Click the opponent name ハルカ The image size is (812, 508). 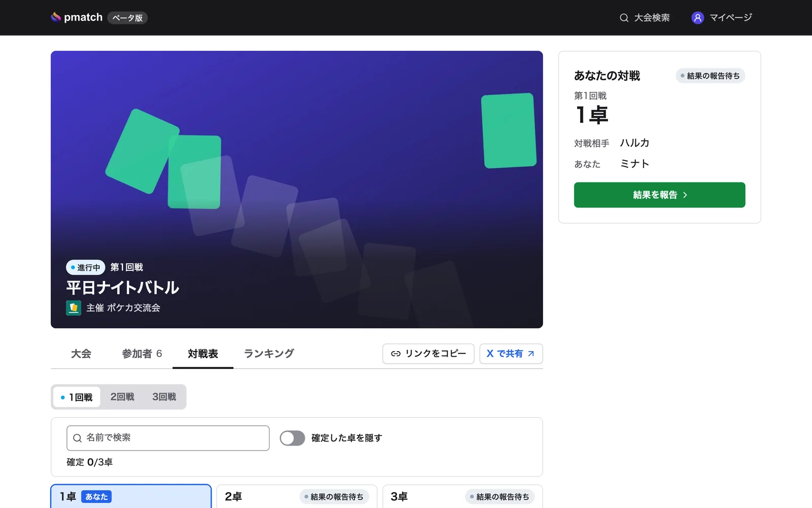click(x=634, y=143)
